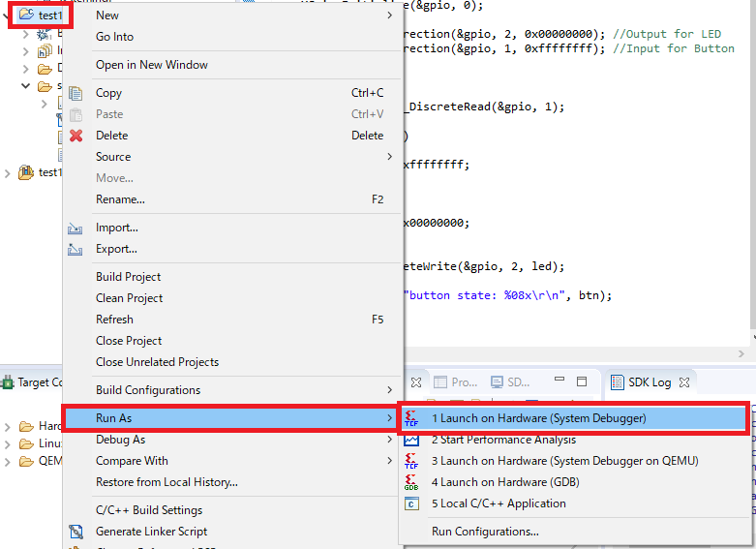Click the Local C/C++ Application icon
This screenshot has width=756, height=549.
pos(411,503)
